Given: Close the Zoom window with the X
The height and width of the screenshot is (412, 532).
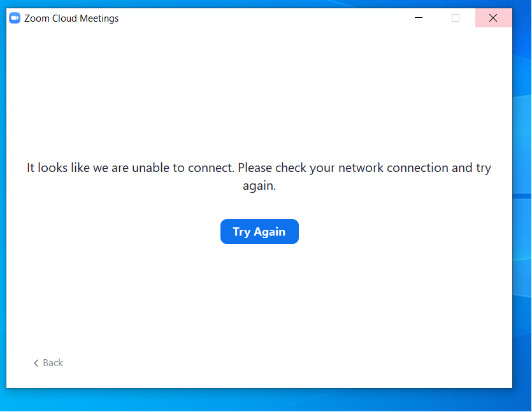Looking at the screenshot, I should point(492,18).
